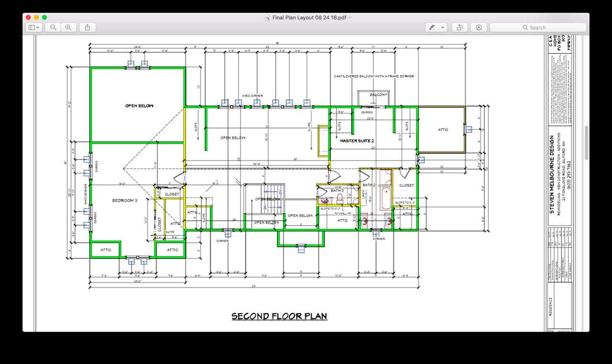612x364 pixels.
Task: Toggle fullscreen with the green button
Action: 44,17
